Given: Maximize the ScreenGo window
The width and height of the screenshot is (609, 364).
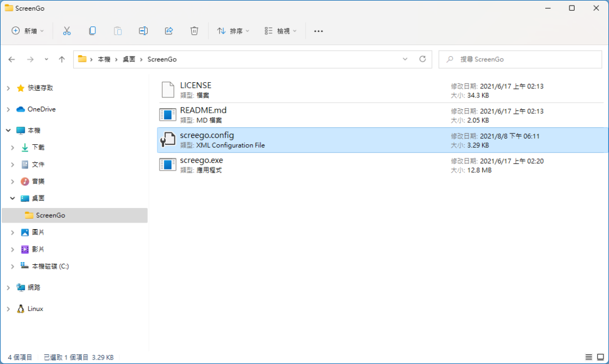Looking at the screenshot, I should [572, 8].
